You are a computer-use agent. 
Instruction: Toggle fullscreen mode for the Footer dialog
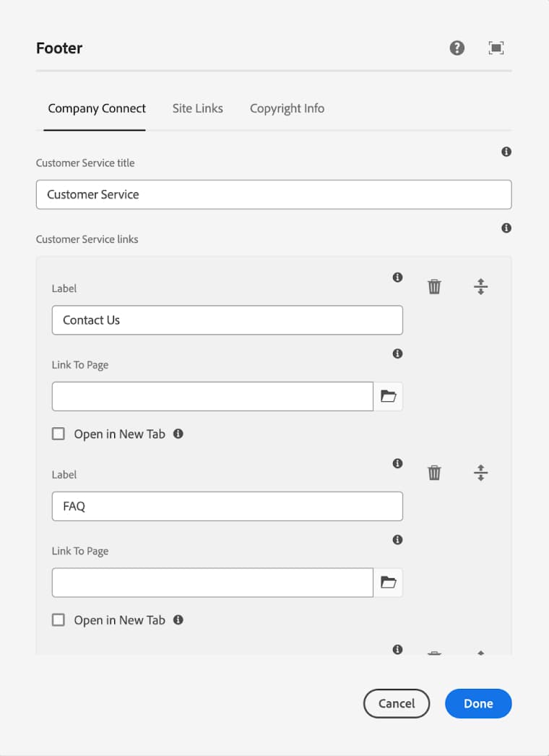tap(496, 48)
